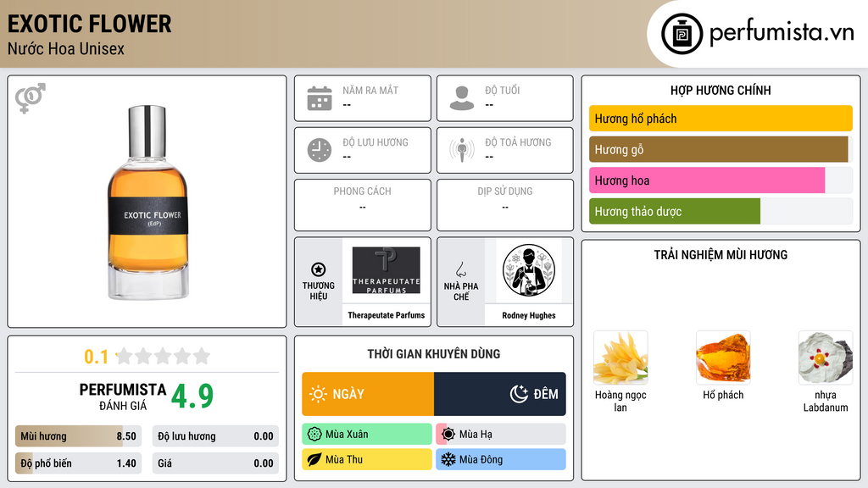Click the nhựa Labdanum note image
This screenshot has height=488, width=868.
point(826,358)
